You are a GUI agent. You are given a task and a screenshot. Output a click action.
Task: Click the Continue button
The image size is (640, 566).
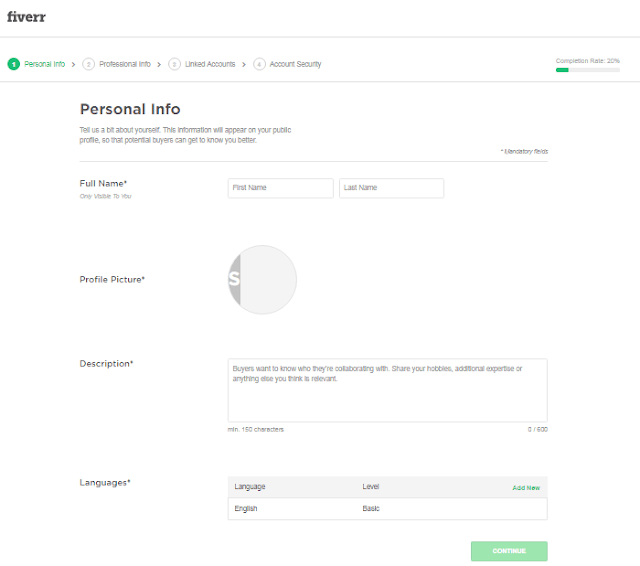(x=509, y=551)
